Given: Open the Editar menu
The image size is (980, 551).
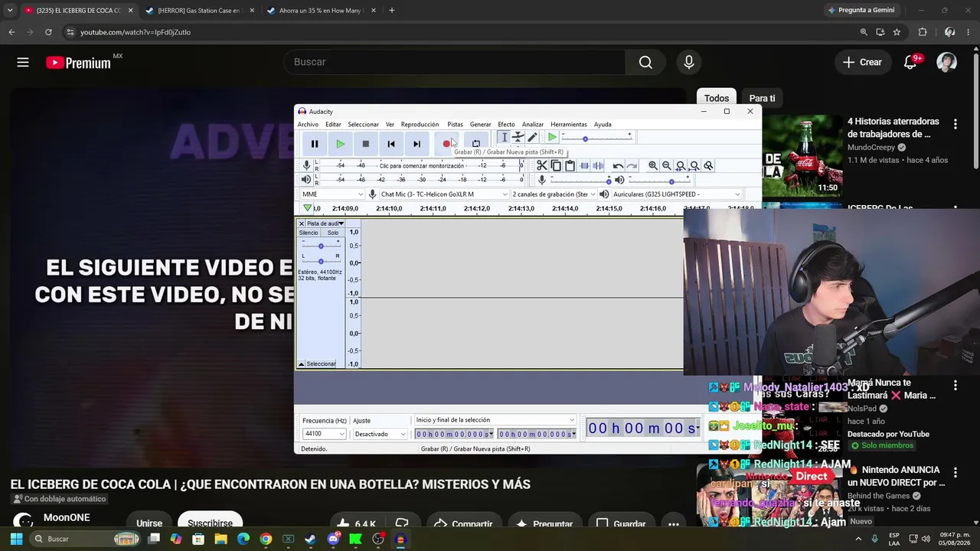Looking at the screenshot, I should [333, 124].
